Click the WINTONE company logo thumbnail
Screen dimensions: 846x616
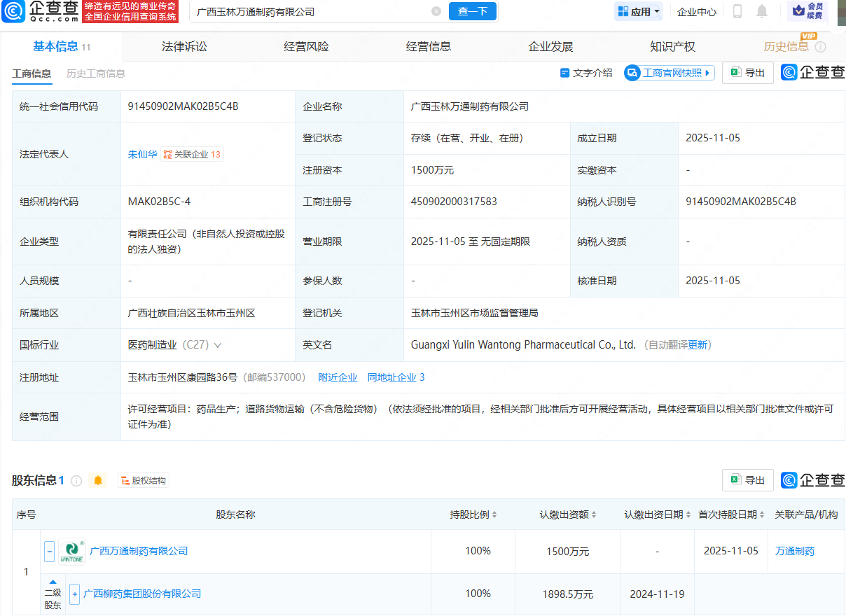[72, 550]
